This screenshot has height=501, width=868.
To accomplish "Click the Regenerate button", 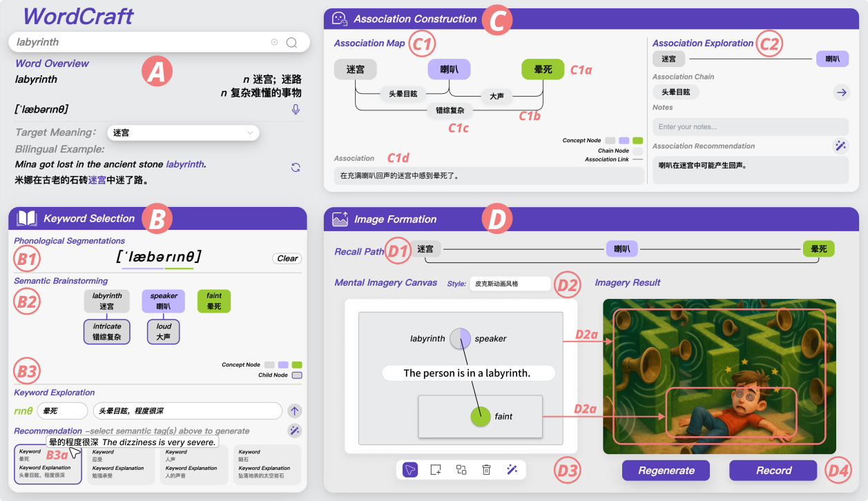I will [666, 471].
